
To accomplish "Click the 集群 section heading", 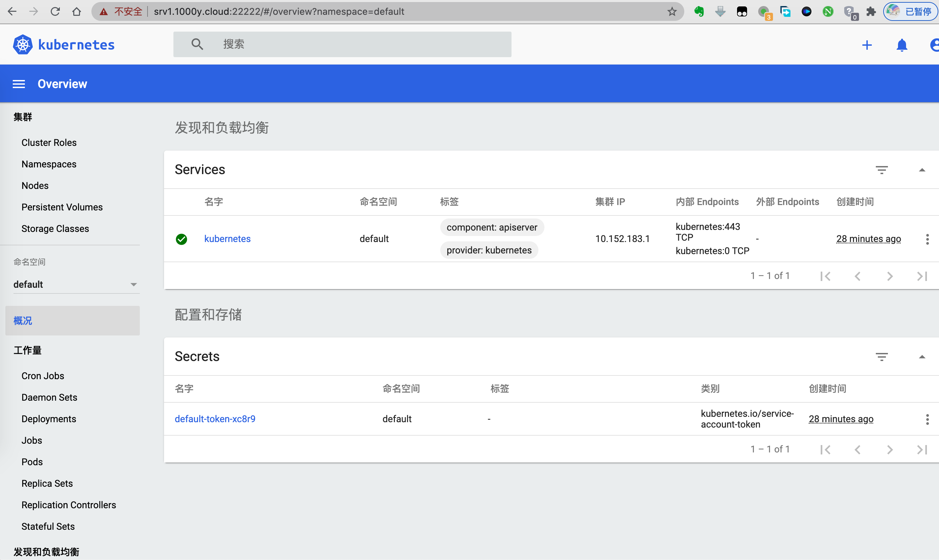I will pyautogui.click(x=23, y=117).
